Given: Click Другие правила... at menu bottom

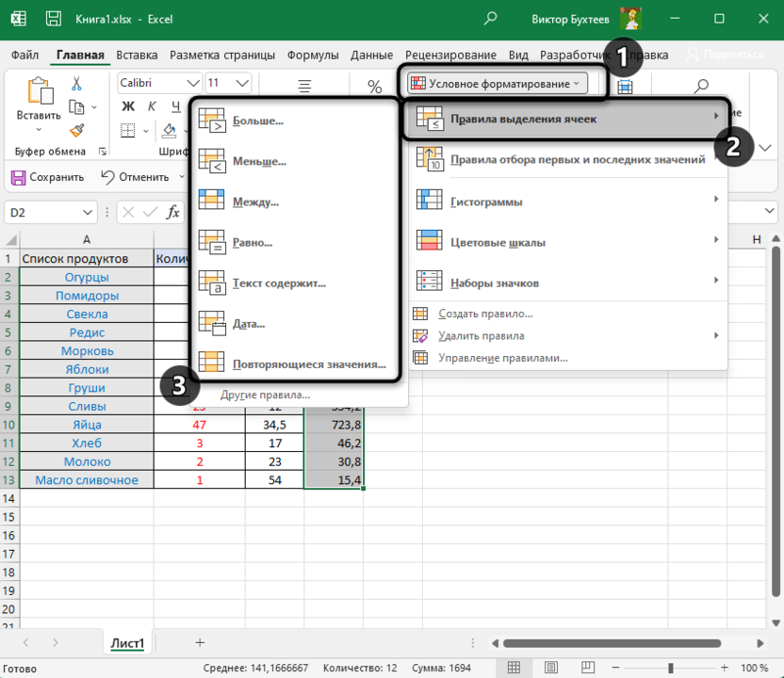Looking at the screenshot, I should tap(265, 395).
